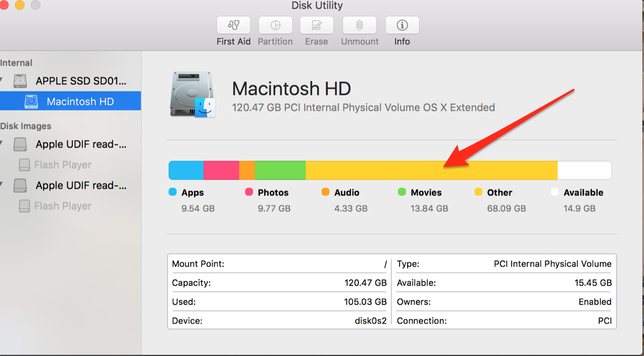
Task: Select APPLE SSD SD01... in the sidebar
Action: (x=81, y=81)
